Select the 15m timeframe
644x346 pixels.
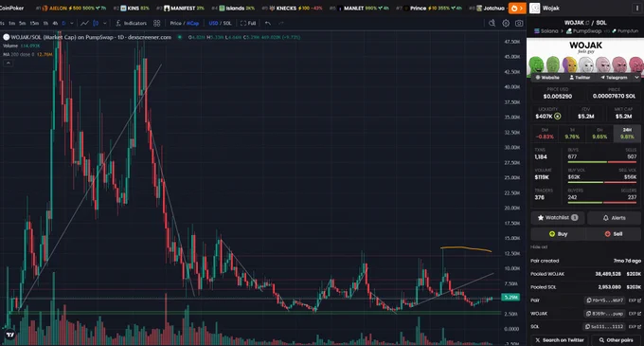tap(34, 23)
